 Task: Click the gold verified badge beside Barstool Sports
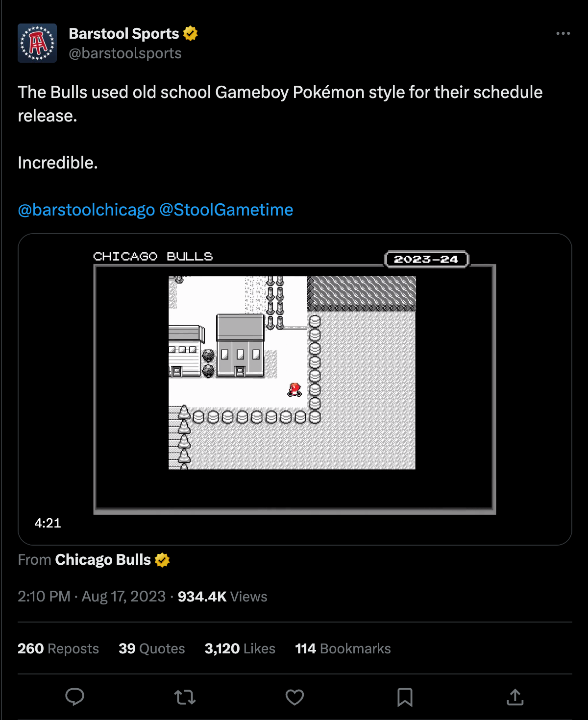click(x=190, y=33)
